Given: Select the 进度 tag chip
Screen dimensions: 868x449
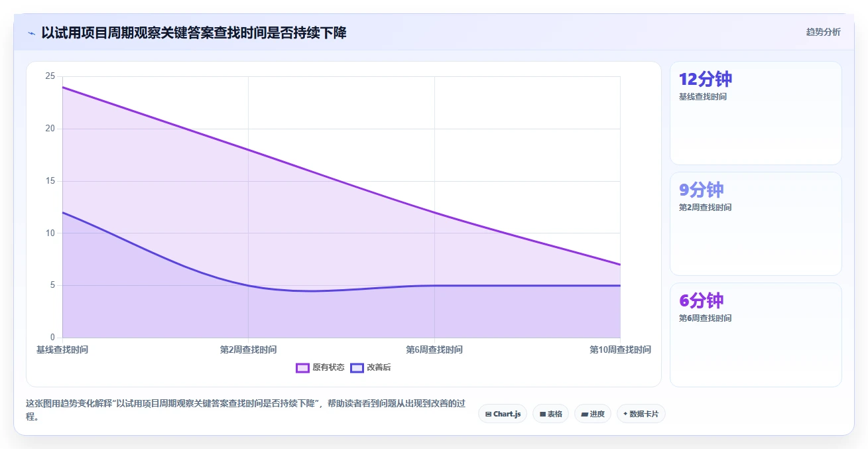Looking at the screenshot, I should (593, 414).
